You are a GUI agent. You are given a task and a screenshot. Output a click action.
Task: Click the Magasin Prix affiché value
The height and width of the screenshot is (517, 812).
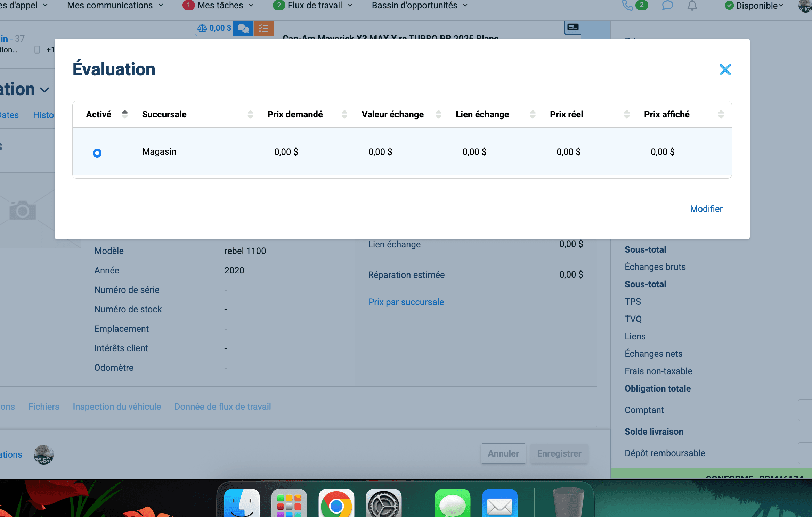point(663,152)
